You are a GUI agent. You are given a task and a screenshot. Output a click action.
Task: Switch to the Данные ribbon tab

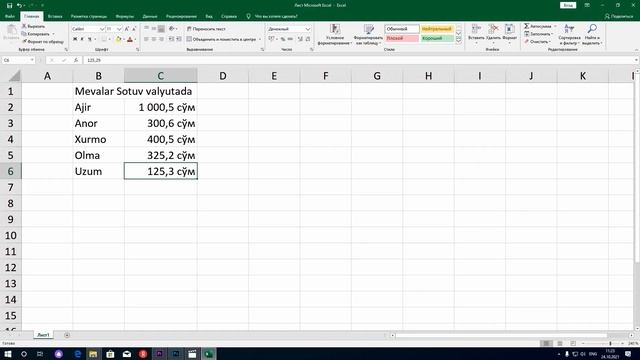(150, 16)
